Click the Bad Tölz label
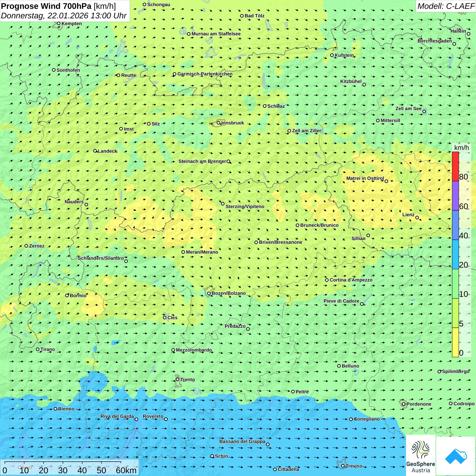The width and height of the screenshot is (476, 476). (x=255, y=16)
